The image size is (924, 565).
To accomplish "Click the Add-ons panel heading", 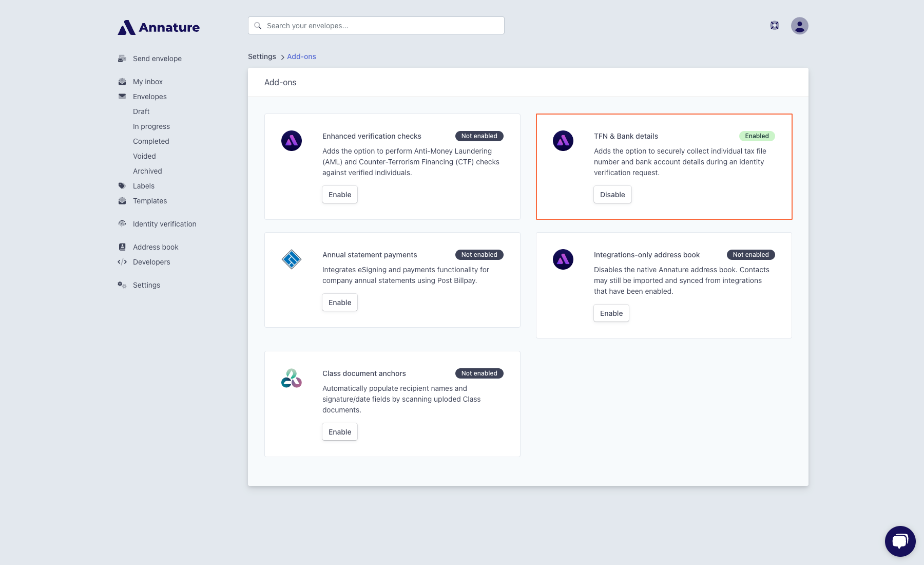I will coord(280,83).
